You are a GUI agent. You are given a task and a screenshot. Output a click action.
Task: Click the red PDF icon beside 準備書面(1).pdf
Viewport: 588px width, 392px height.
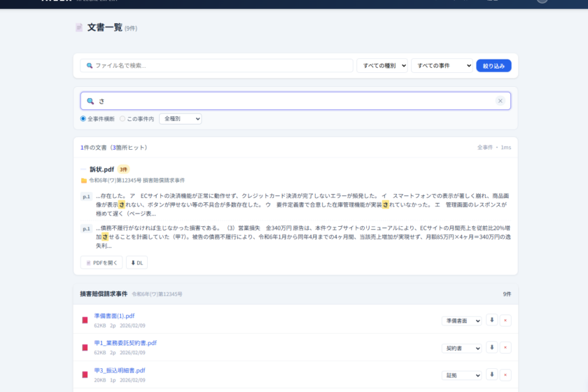85,321
